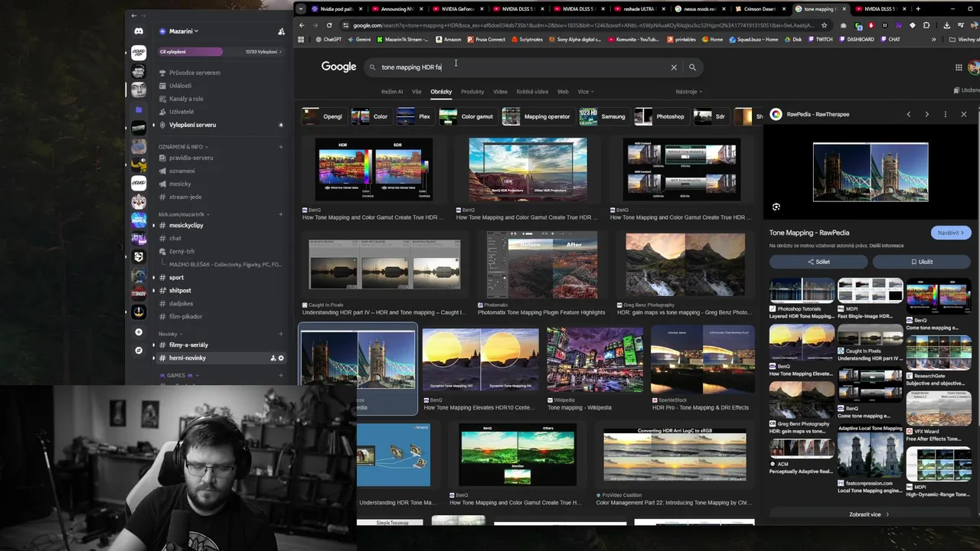Bookmark this page with the star icon
980x551 pixels.
coord(825,25)
